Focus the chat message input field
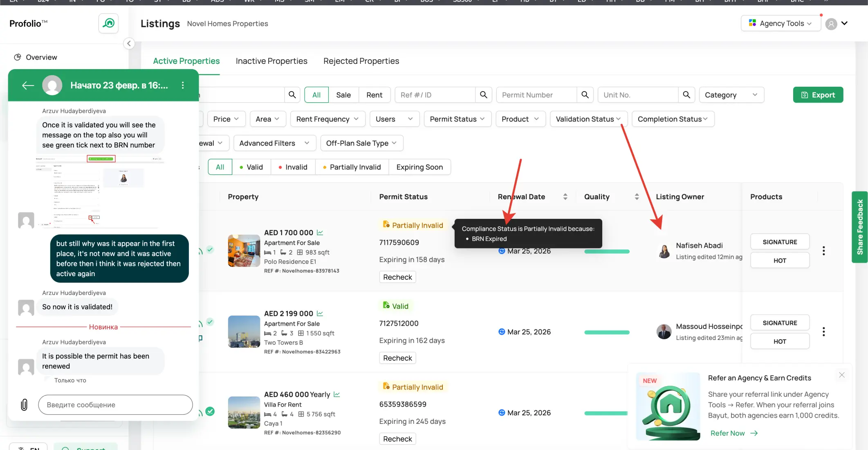This screenshot has height=450, width=868. [x=115, y=405]
